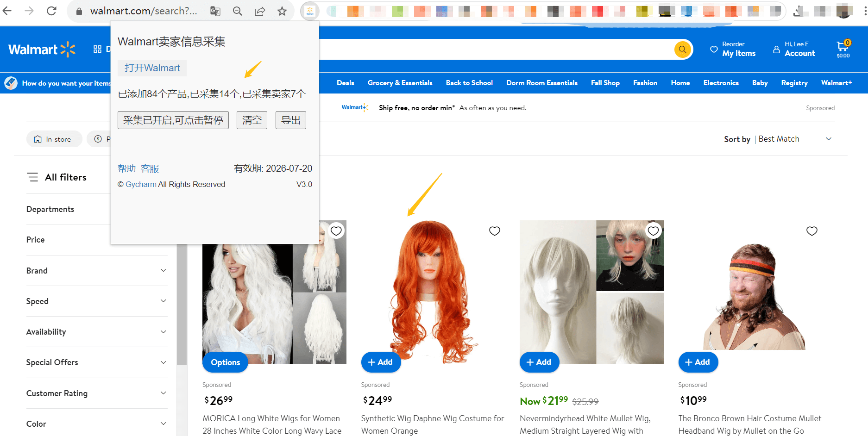Toggle the In-store filter chip
868x436 pixels.
coord(54,139)
